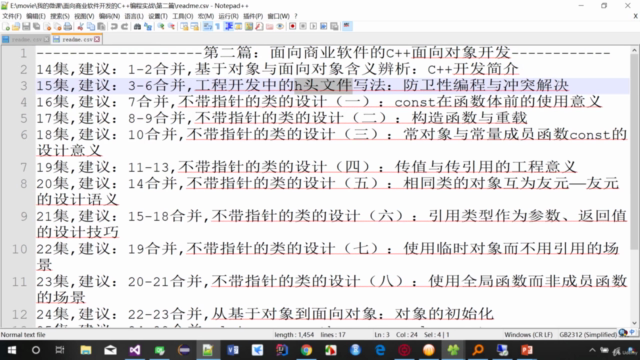Viewport: 640px width, 360px height.
Task: Open the 设置(T) menu
Action: [x=158, y=16]
